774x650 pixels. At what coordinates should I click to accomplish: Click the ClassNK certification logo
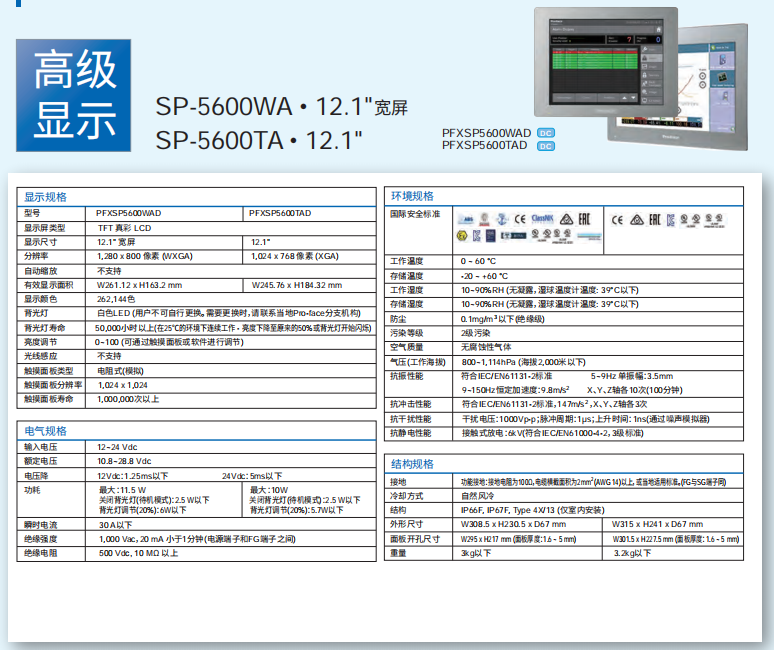(x=542, y=218)
